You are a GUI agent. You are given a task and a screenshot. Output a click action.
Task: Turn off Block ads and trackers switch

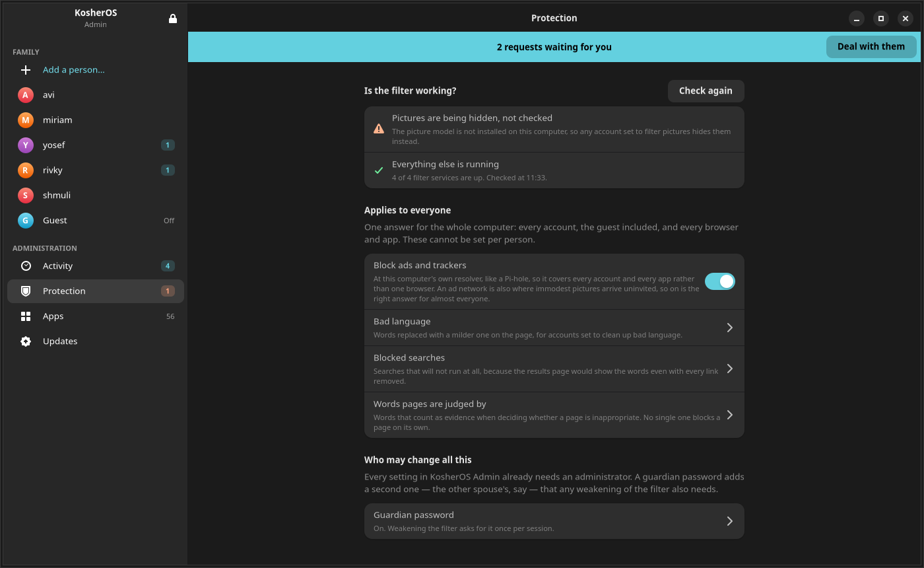pos(720,281)
